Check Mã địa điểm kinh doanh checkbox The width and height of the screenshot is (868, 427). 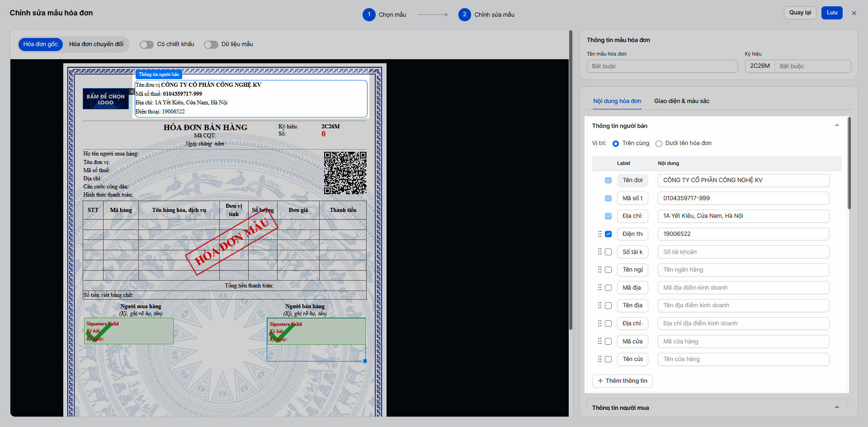(609, 288)
